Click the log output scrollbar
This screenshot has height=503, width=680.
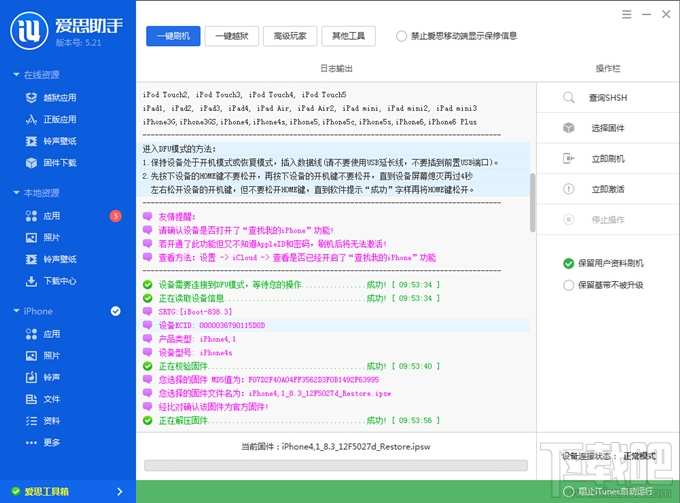[532, 203]
